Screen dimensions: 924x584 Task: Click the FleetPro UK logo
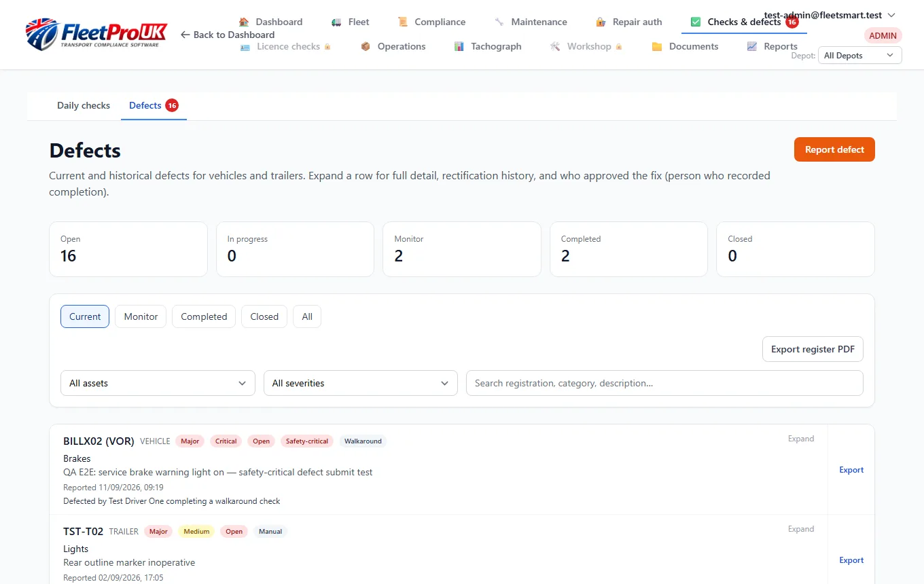(x=96, y=34)
